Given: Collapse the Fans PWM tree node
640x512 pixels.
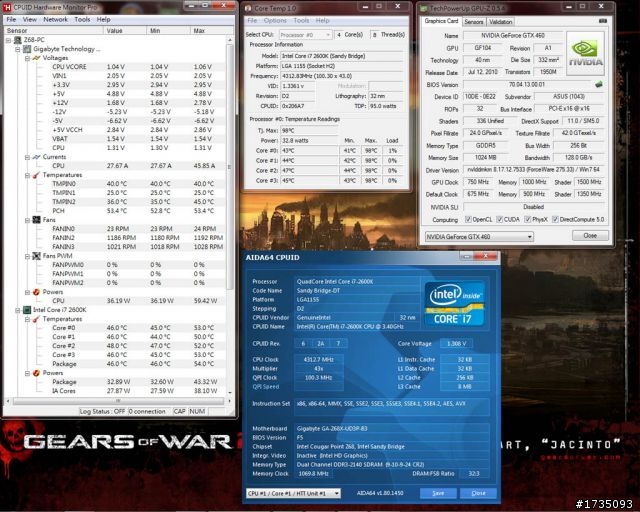Looking at the screenshot, I should (27, 256).
